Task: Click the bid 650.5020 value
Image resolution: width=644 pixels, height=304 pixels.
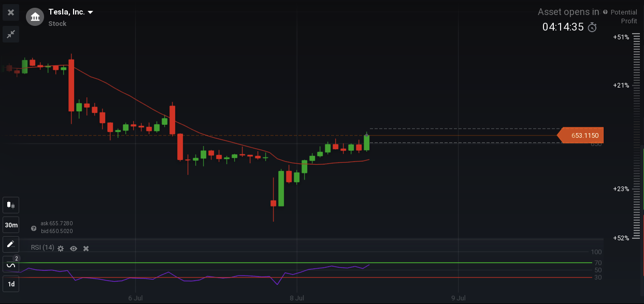Action: (x=56, y=231)
